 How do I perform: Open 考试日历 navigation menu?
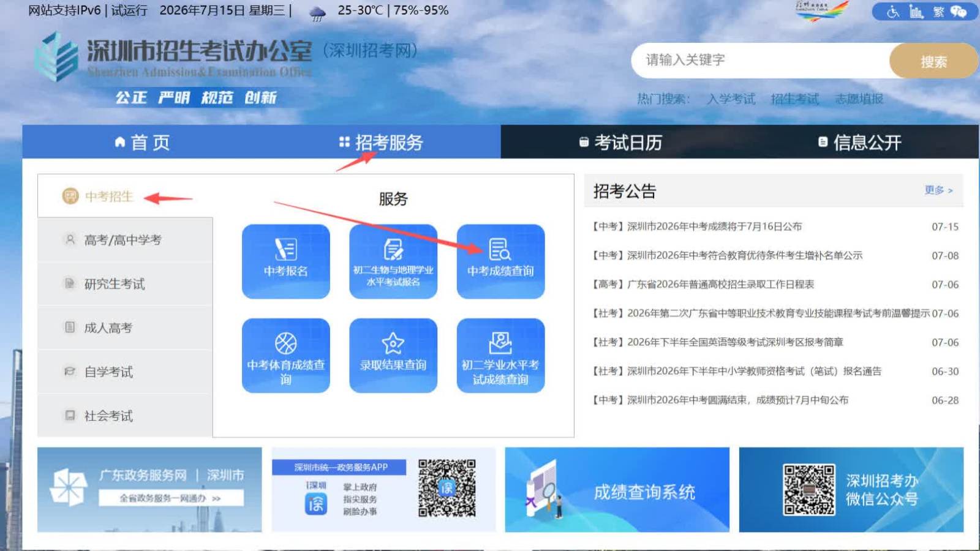(620, 142)
